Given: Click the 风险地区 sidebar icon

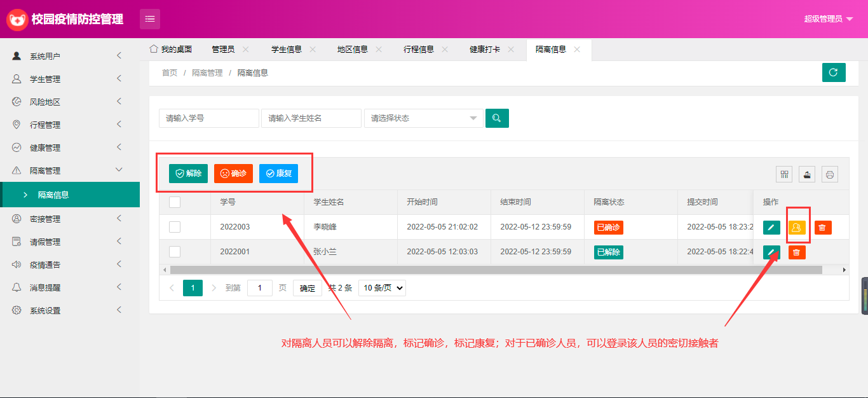Looking at the screenshot, I should click(x=17, y=102).
